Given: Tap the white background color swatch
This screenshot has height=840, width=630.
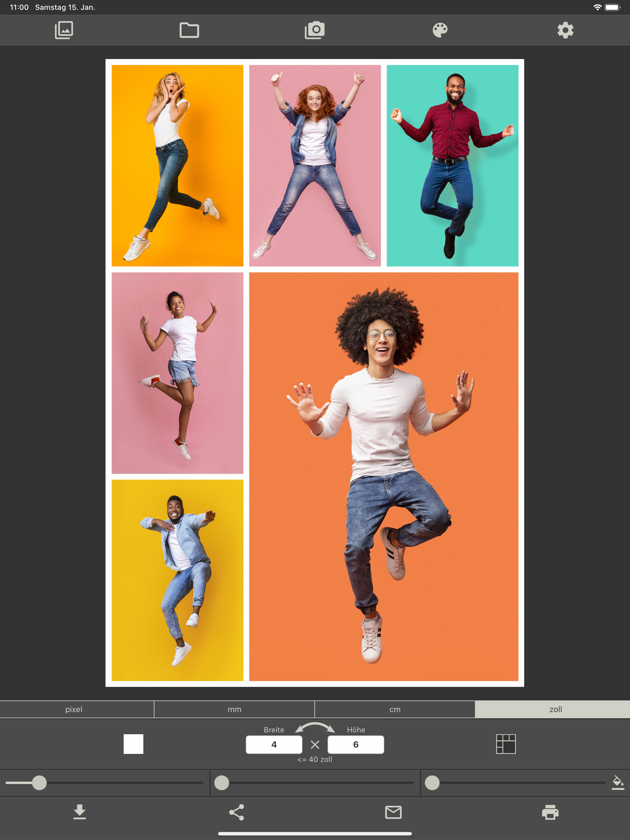Looking at the screenshot, I should tap(134, 744).
